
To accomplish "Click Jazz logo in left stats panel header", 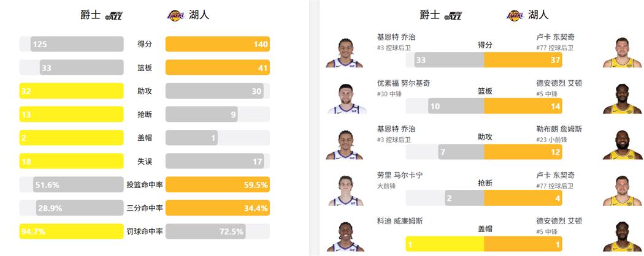I will pyautogui.click(x=115, y=15).
